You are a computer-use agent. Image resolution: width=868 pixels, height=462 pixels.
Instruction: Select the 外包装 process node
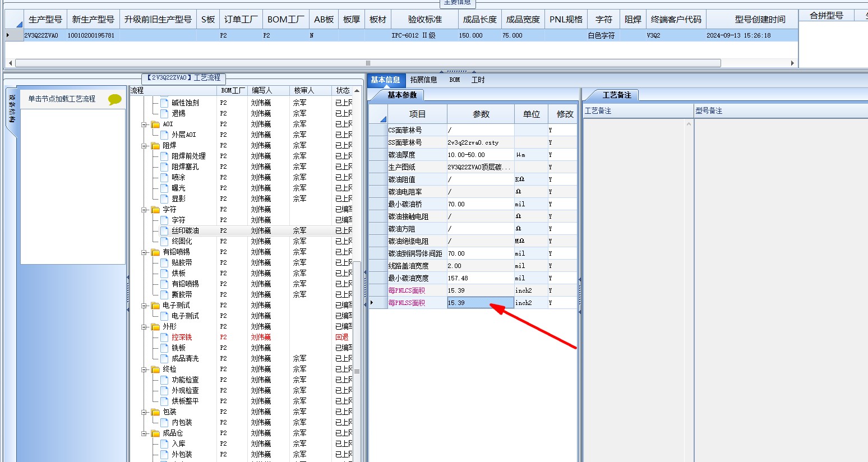(x=182, y=455)
